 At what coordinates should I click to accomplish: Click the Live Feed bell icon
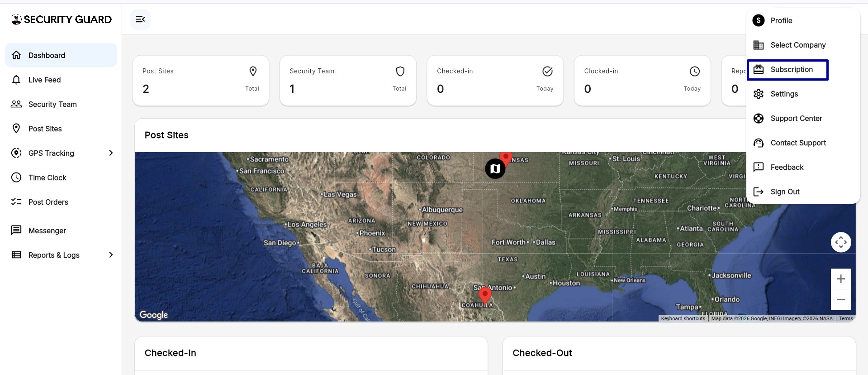point(16,80)
